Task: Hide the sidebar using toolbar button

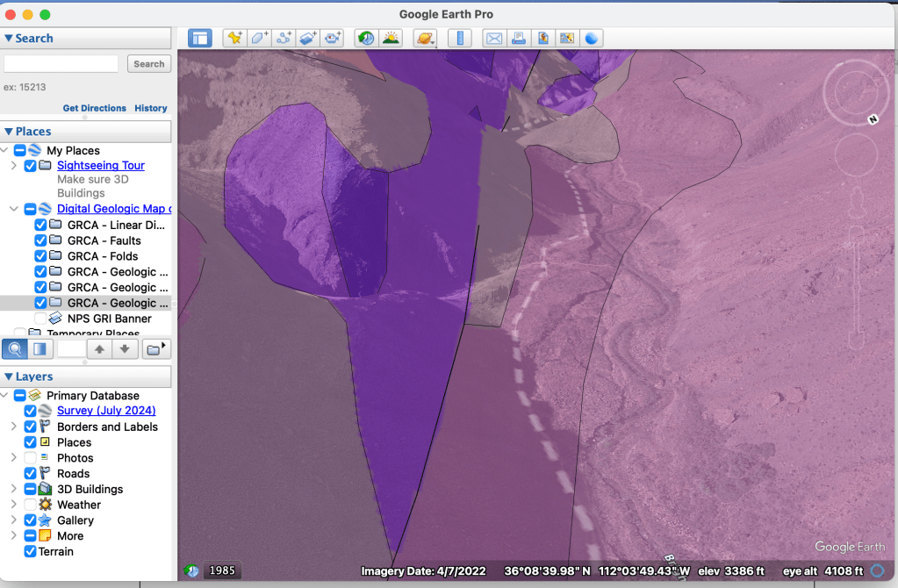Action: (200, 39)
